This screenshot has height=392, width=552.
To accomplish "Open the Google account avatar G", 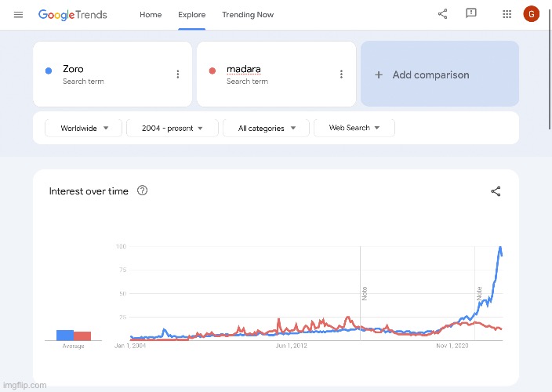I will [x=532, y=14].
